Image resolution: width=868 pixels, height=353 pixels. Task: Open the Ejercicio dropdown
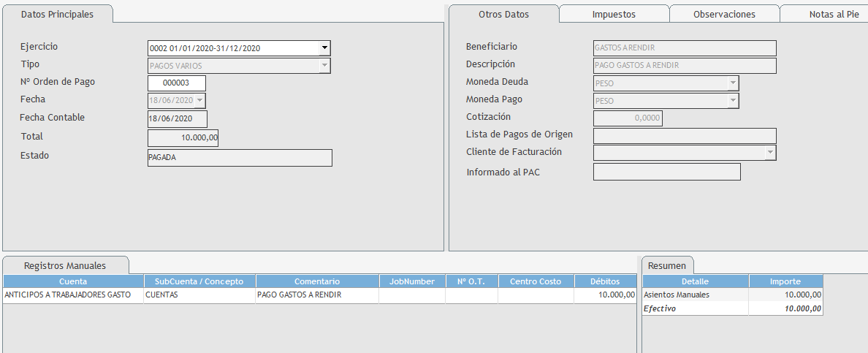[324, 48]
